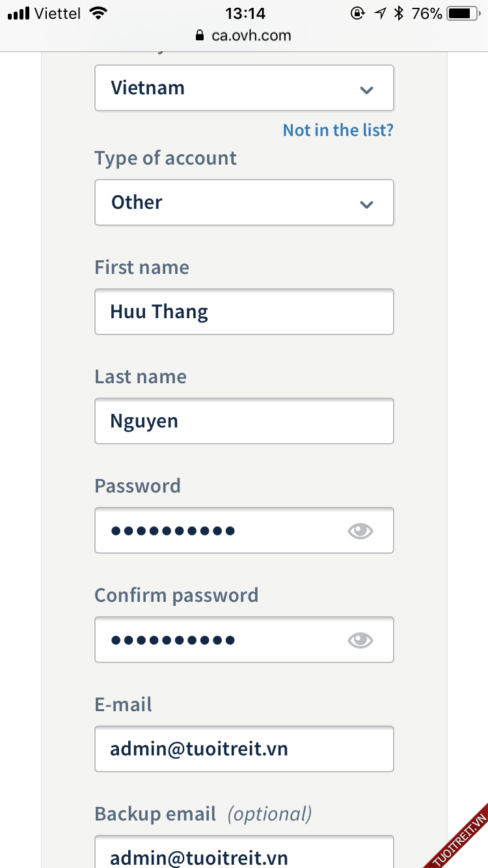Image resolution: width=488 pixels, height=868 pixels.
Task: Tap the rotation lock status icon
Action: [357, 13]
